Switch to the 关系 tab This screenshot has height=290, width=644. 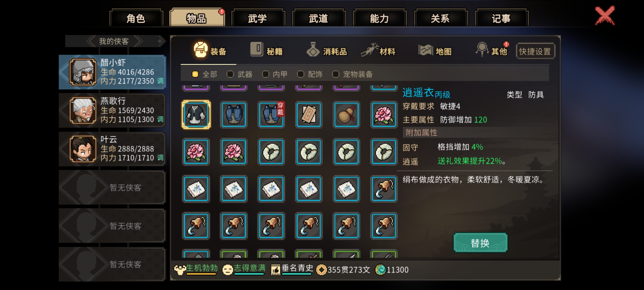click(441, 18)
